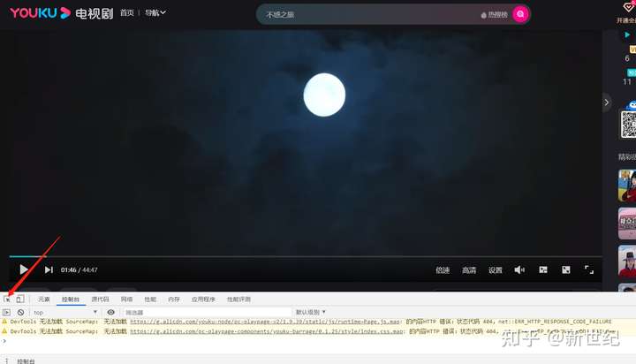Switch to the 性能 Performance tab
Viewport: 636px width, 364px height.
point(150,300)
